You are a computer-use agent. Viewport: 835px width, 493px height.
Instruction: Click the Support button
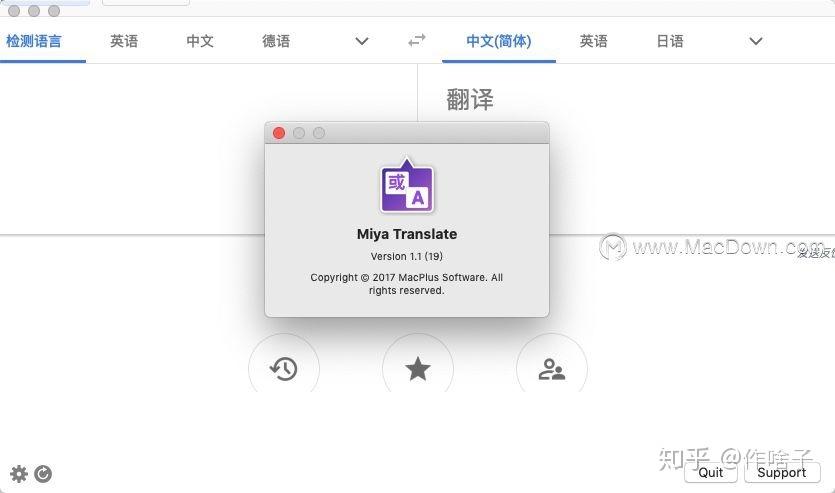(782, 472)
